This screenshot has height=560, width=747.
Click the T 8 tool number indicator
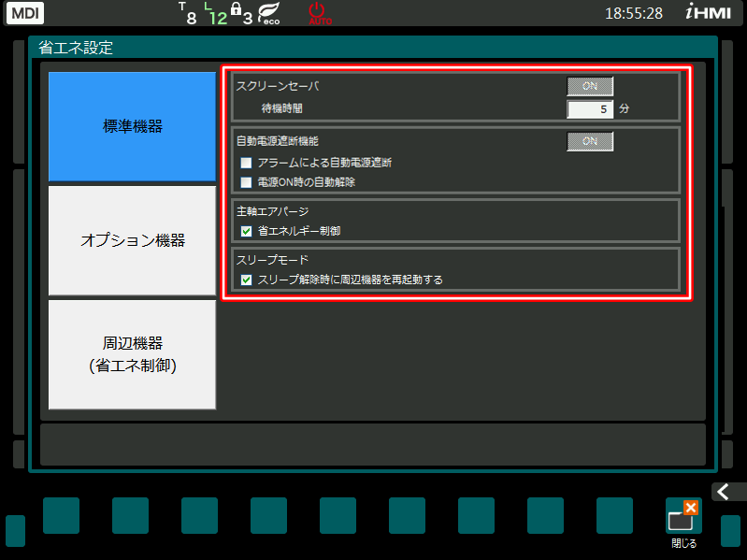coord(188,13)
